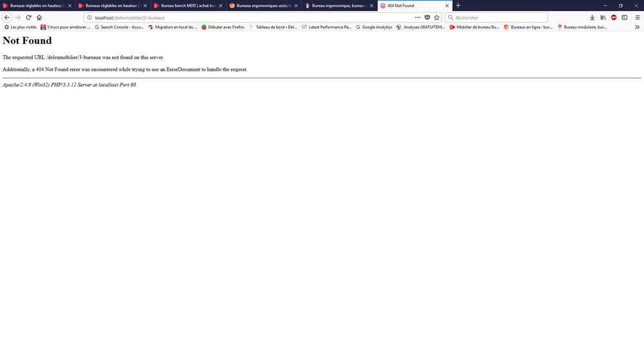Click the Apache/2.4.9 server signature line
Image resolution: width=644 pixels, height=362 pixels.
tap(69, 84)
